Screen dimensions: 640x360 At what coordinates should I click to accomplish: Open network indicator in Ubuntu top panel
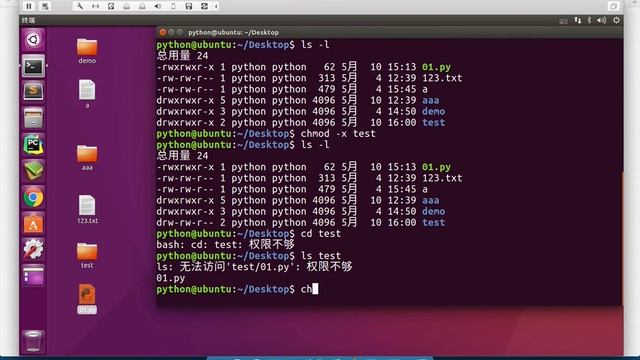(x=578, y=20)
